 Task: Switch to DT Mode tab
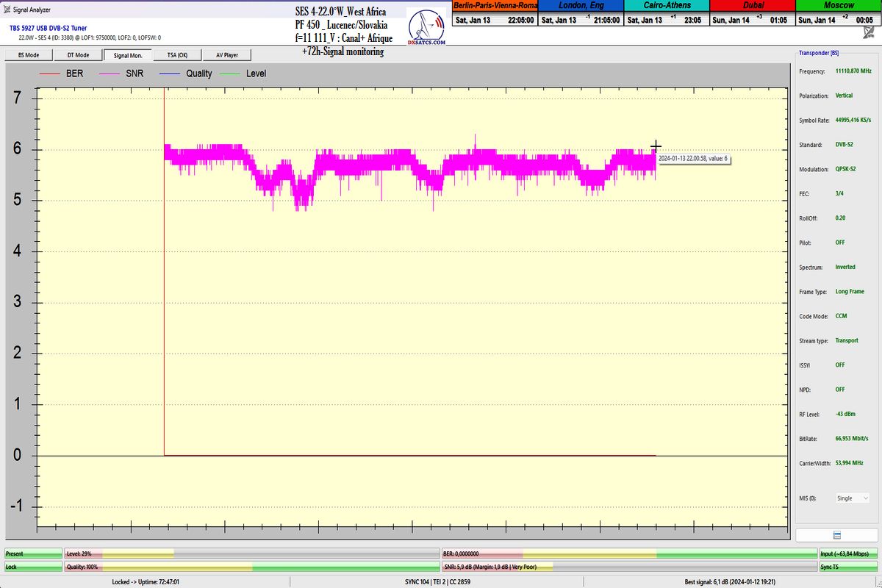79,55
